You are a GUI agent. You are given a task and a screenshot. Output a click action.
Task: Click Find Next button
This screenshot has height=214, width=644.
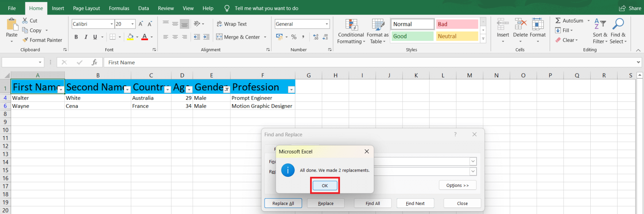(415, 203)
